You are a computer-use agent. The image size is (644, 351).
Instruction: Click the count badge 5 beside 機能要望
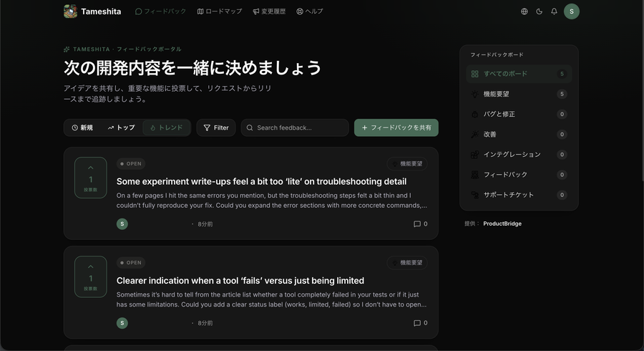click(562, 94)
